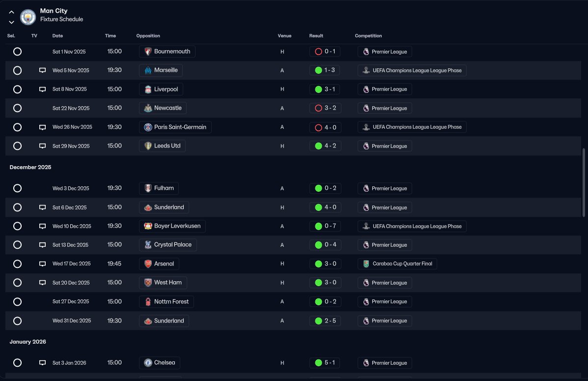This screenshot has height=381, width=588.
Task: Open Nottm Forest club link
Action: tap(167, 302)
